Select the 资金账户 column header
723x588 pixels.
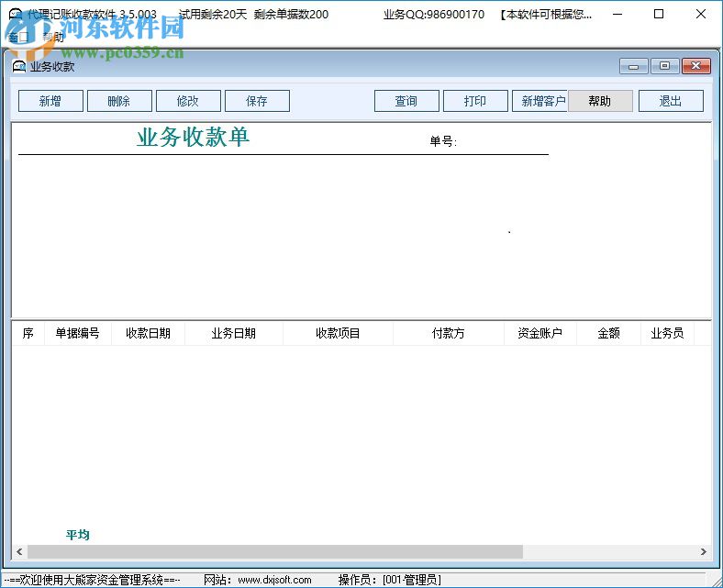tap(539, 333)
